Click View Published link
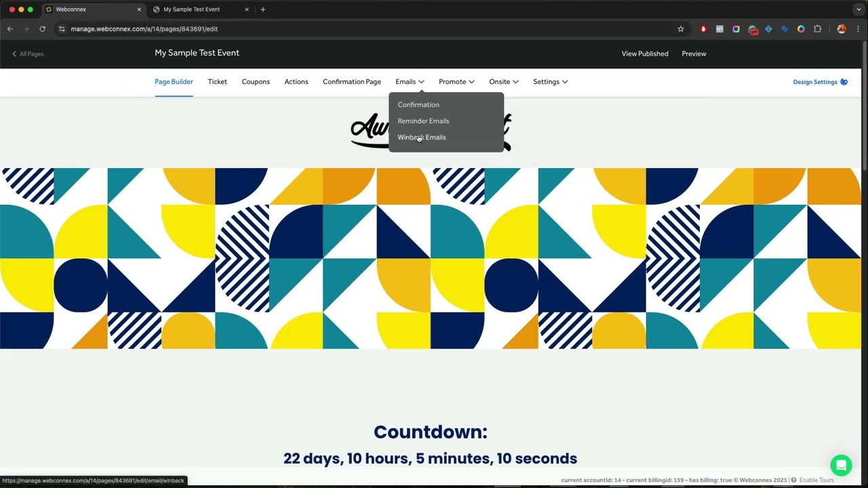This screenshot has width=868, height=488. [645, 54]
